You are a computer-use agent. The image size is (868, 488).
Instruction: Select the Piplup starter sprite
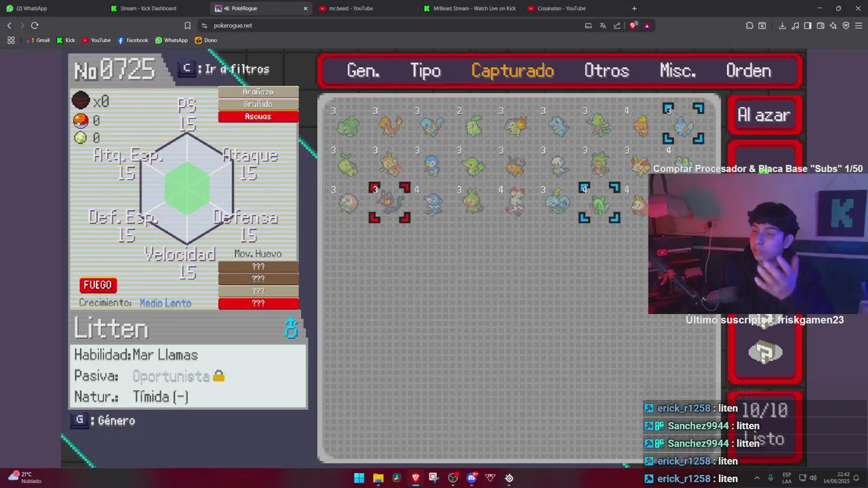tap(432, 165)
